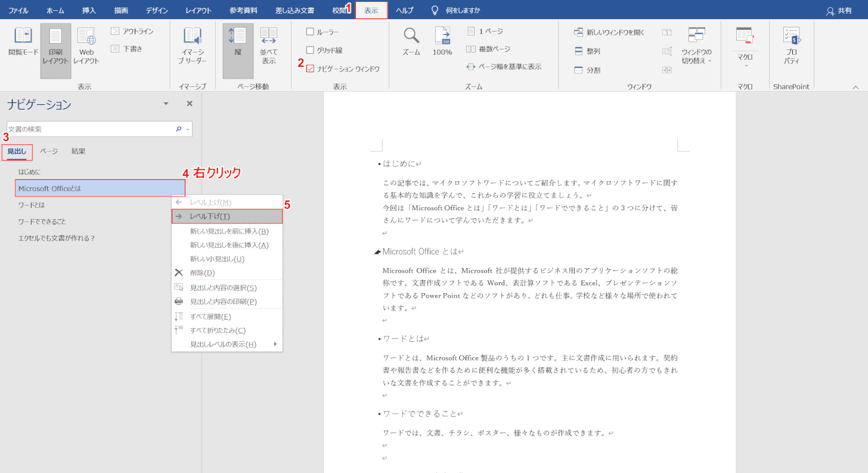This screenshot has width=868, height=473.
Task: Select Print Layout view (印刷レイアウト)
Action: pyautogui.click(x=55, y=51)
